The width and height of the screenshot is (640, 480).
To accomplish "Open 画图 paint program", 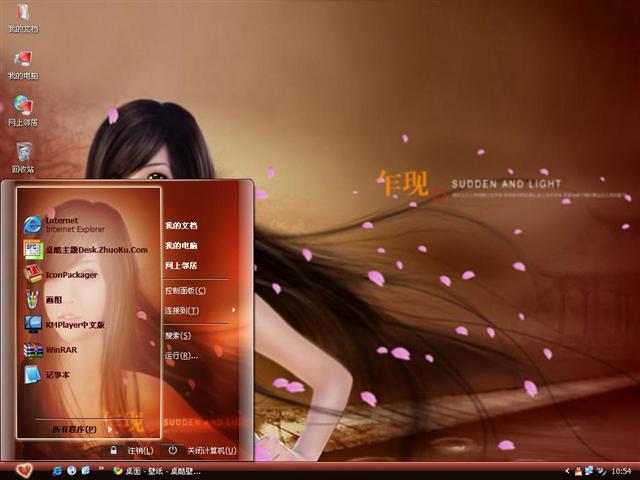I will coord(43,300).
